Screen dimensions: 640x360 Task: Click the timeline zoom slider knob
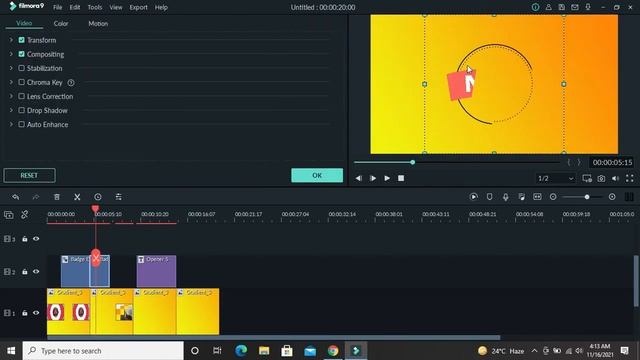(x=587, y=197)
